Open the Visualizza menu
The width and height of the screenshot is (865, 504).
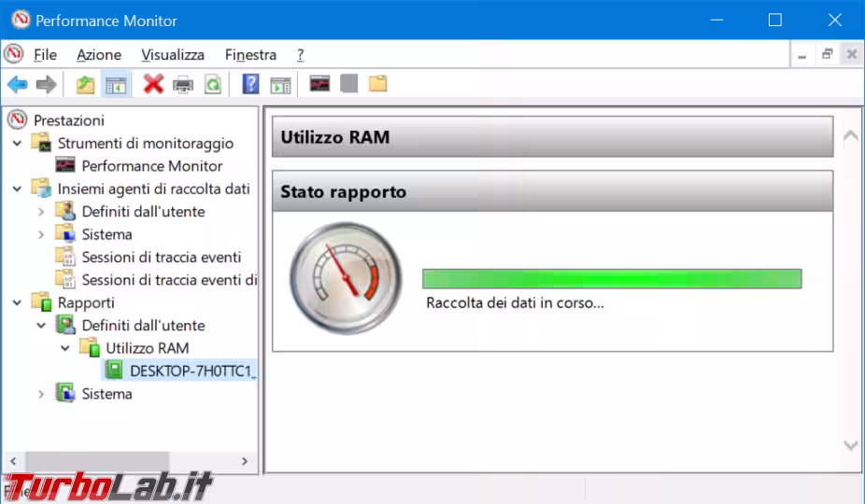coord(173,54)
